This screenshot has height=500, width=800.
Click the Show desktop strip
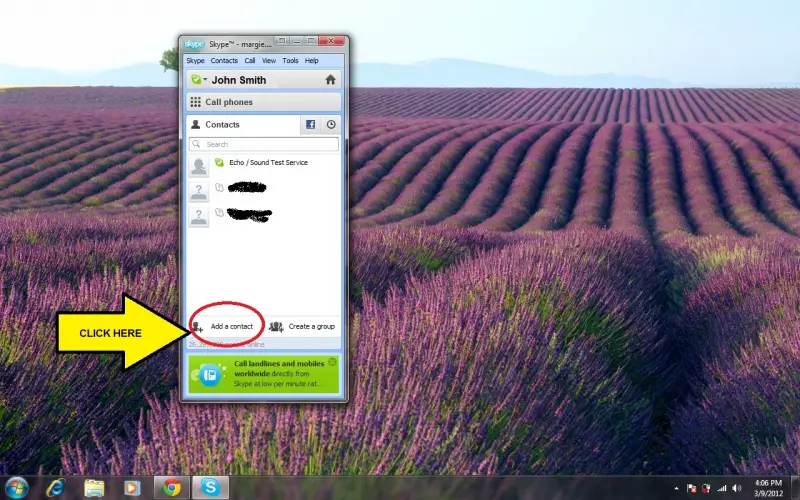click(x=795, y=488)
